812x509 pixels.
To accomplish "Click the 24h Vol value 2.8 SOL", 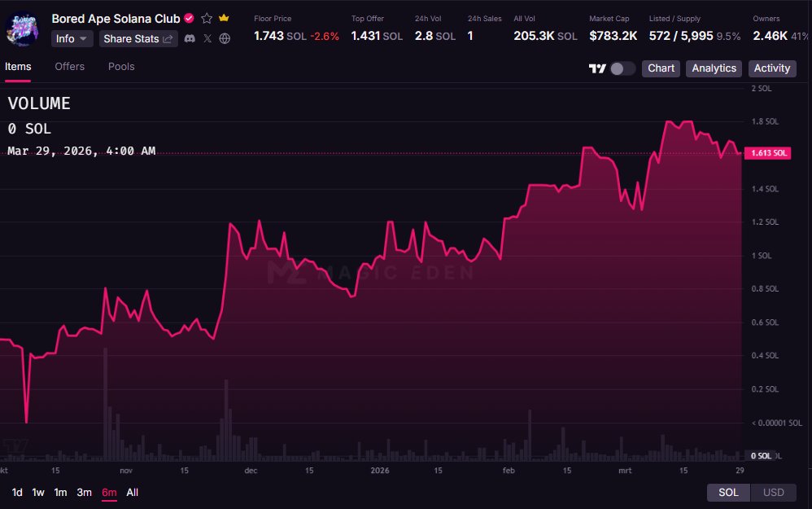I will [435, 37].
